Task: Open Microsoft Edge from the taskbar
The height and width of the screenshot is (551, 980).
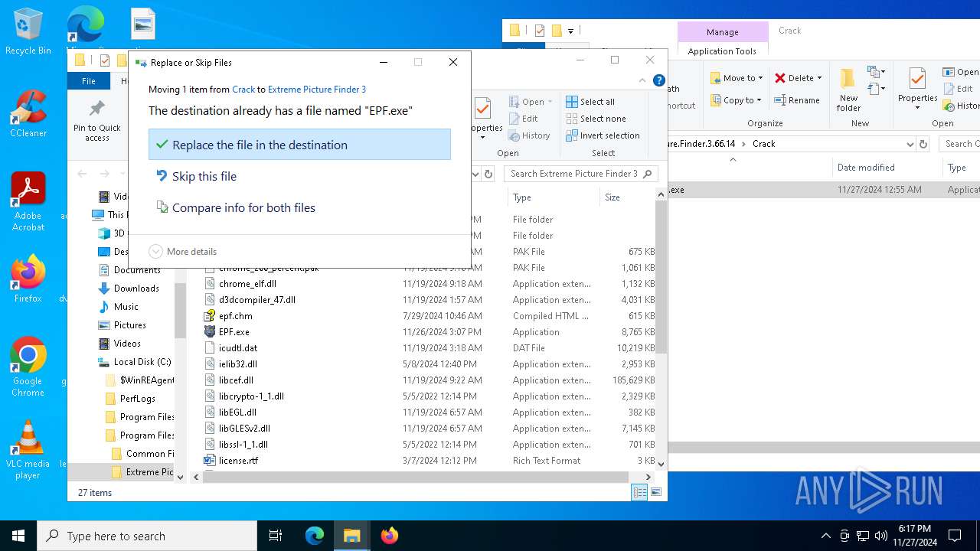Action: point(315,536)
